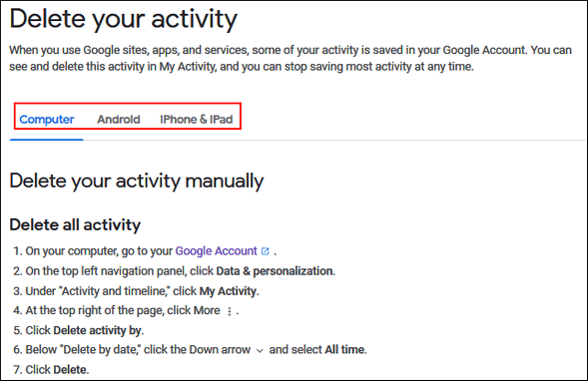
Task: Open the Google Account link
Action: (216, 250)
